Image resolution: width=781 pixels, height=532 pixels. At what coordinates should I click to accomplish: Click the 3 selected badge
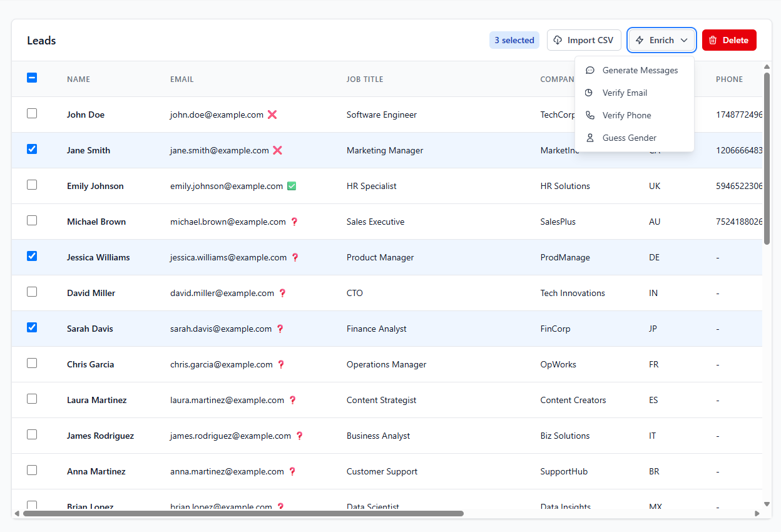[x=514, y=40]
